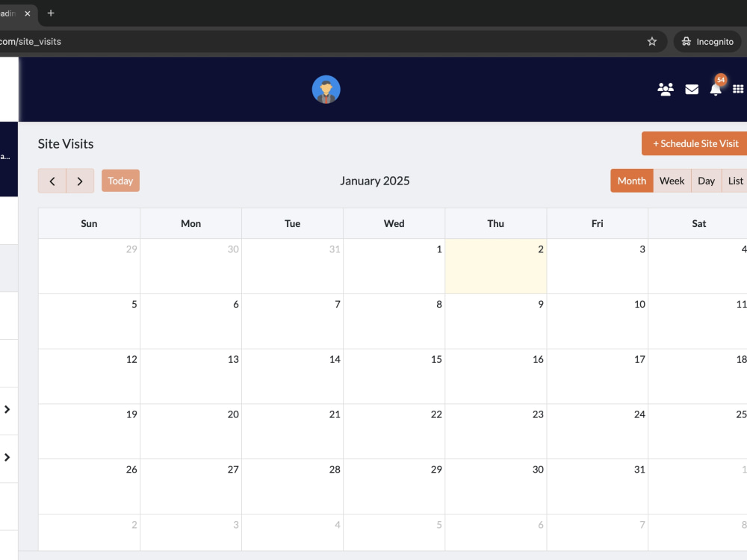Switch to Month view
Screen dimensions: 747x560
pyautogui.click(x=632, y=181)
